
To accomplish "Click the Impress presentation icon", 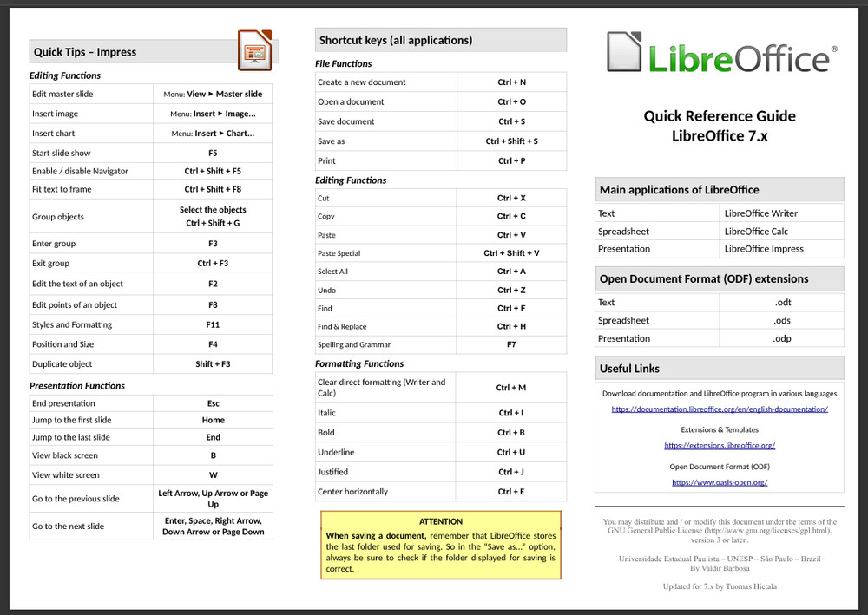I will [x=254, y=50].
